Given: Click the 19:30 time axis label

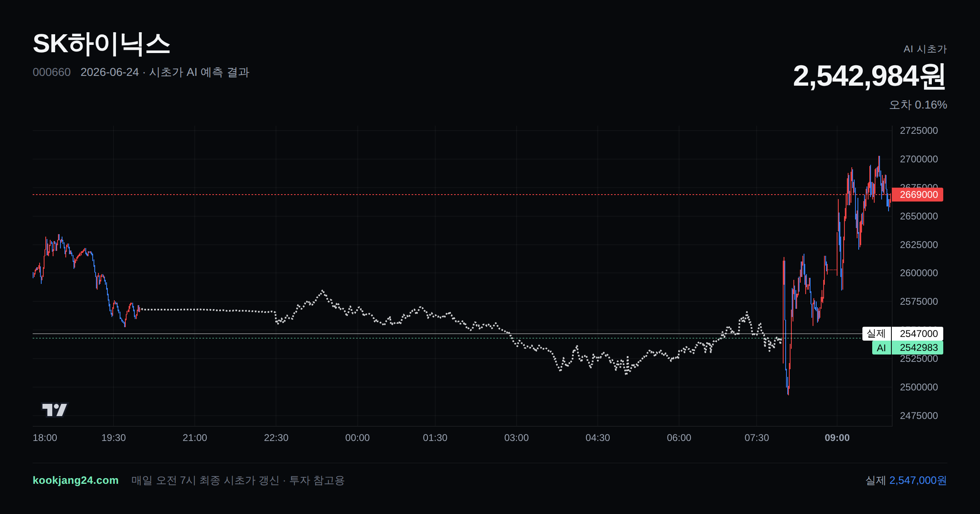Looking at the screenshot, I should tap(114, 438).
